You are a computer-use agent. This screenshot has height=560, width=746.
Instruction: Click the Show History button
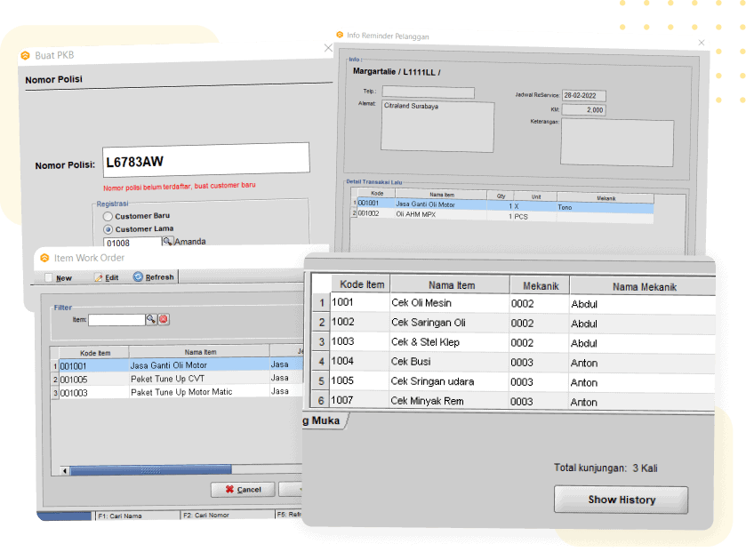[621, 500]
